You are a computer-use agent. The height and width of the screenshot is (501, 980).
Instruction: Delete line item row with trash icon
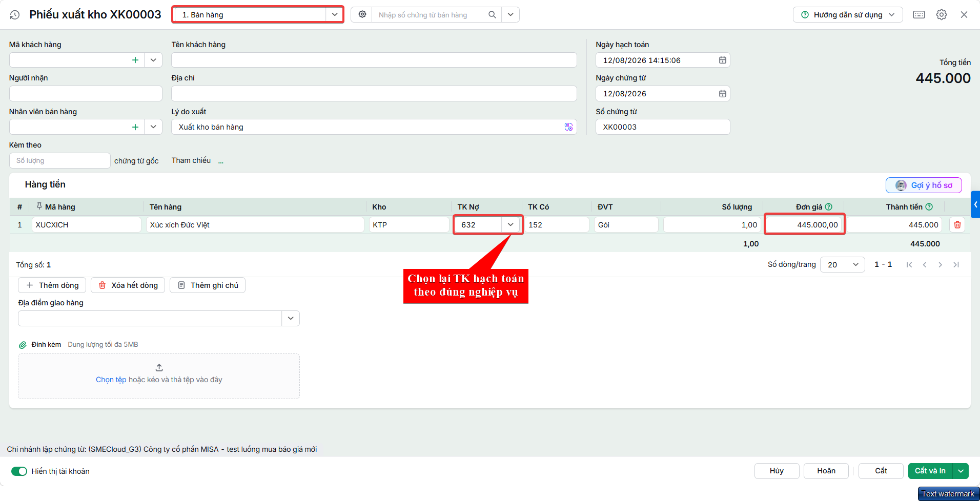click(x=957, y=225)
